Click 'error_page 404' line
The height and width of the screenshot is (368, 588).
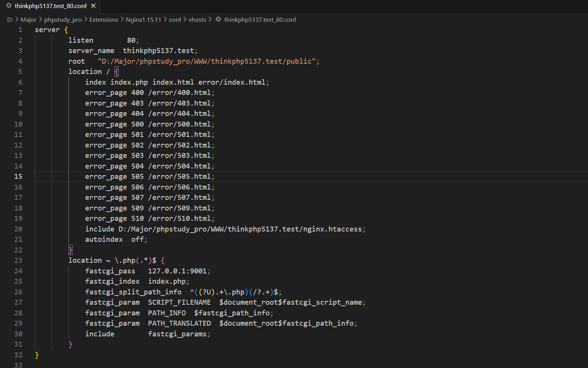point(150,114)
